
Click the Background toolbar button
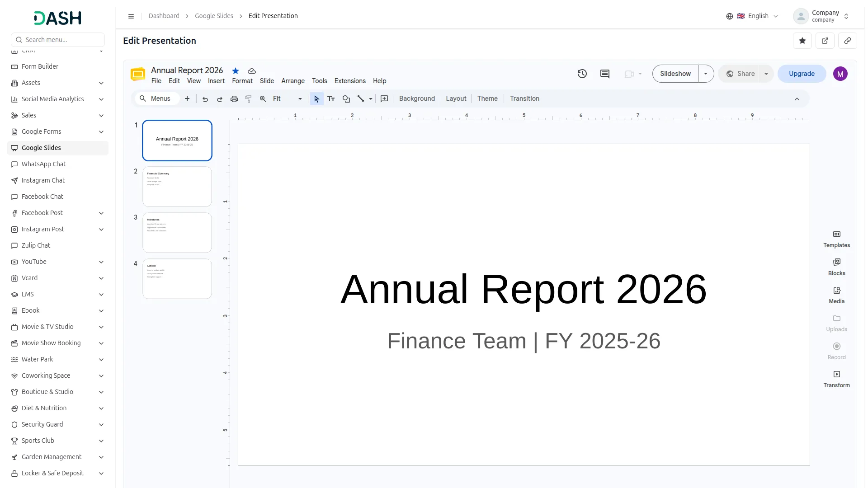pos(417,99)
